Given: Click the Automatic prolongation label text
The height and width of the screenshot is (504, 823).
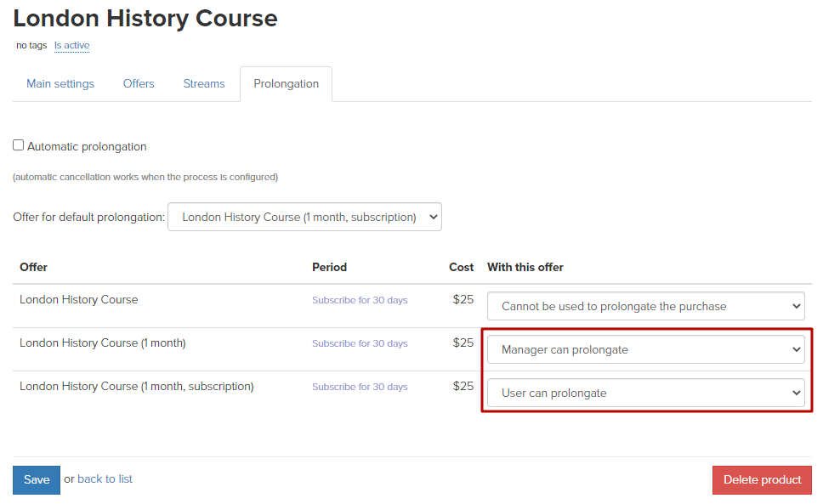Looking at the screenshot, I should coord(87,147).
